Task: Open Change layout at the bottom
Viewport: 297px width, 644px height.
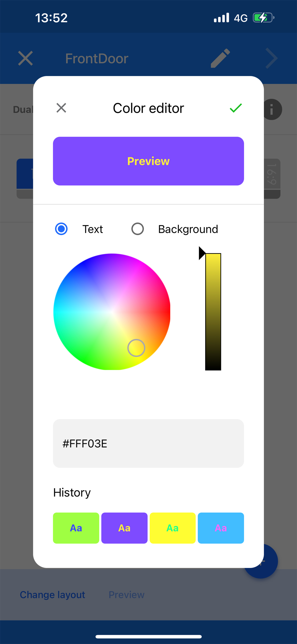Action: point(52,595)
